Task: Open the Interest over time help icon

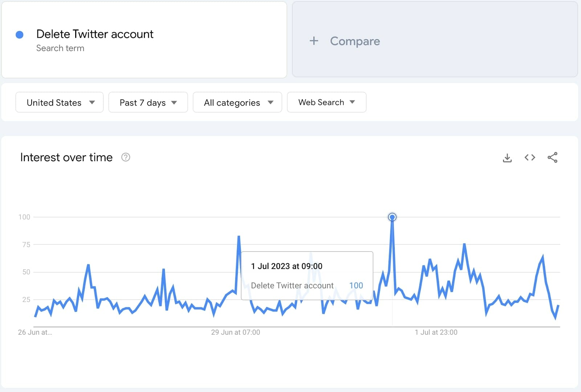Action: [x=126, y=157]
